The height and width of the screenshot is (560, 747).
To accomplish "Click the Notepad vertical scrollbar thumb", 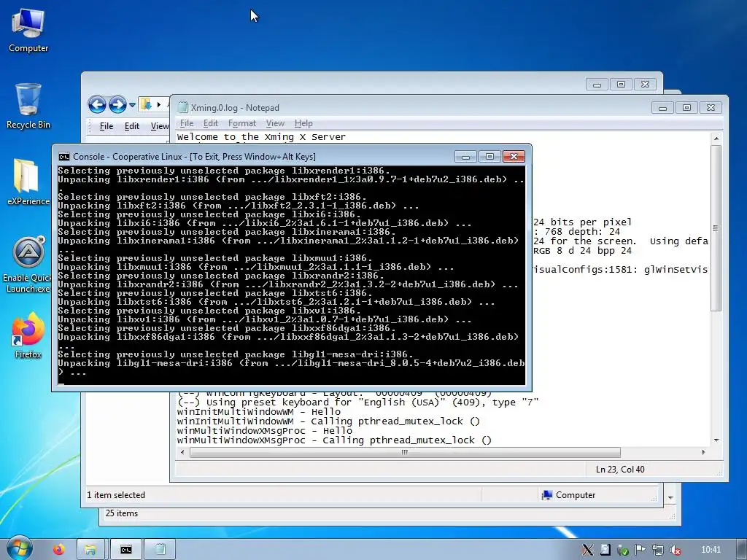I will click(x=716, y=228).
